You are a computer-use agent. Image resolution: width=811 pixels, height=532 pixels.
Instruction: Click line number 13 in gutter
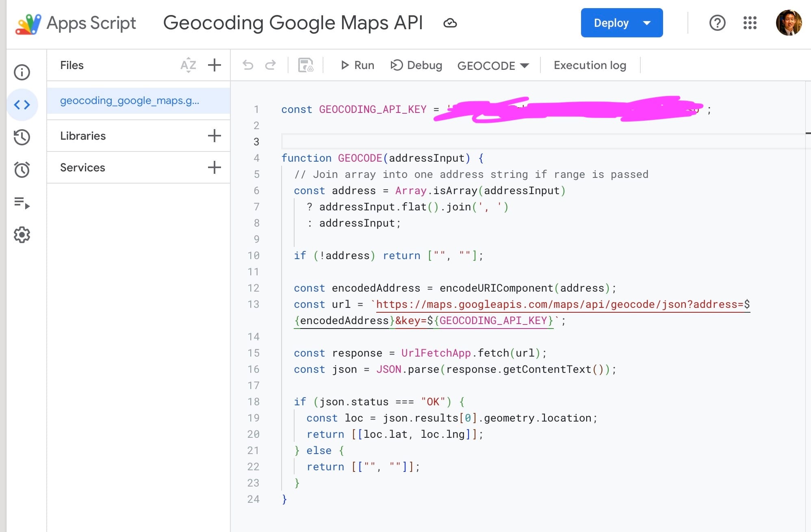[x=254, y=304]
